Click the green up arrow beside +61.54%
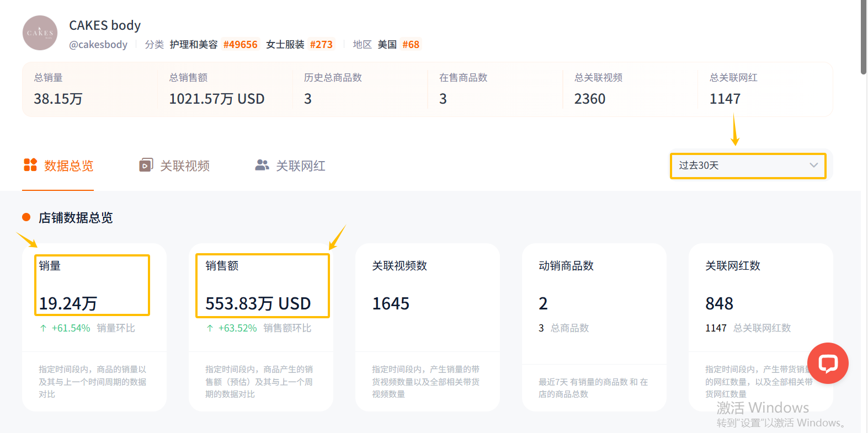This screenshot has width=868, height=433. pos(43,328)
